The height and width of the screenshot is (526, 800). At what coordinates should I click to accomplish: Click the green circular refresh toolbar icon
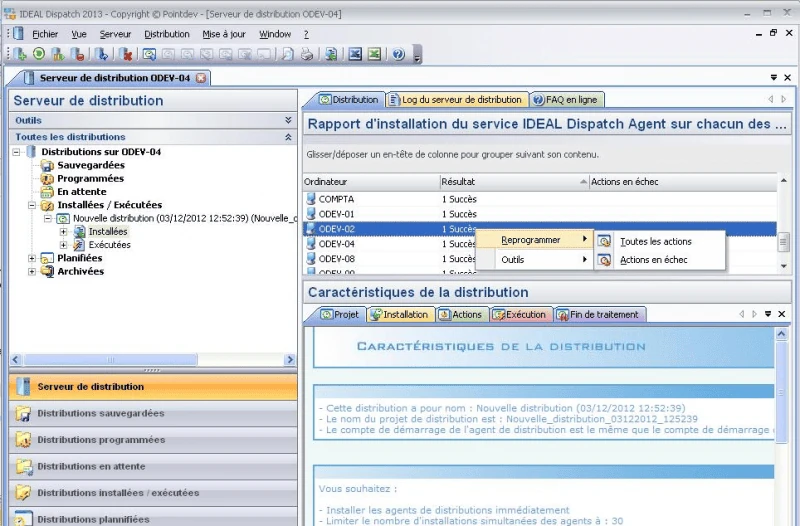coord(39,54)
